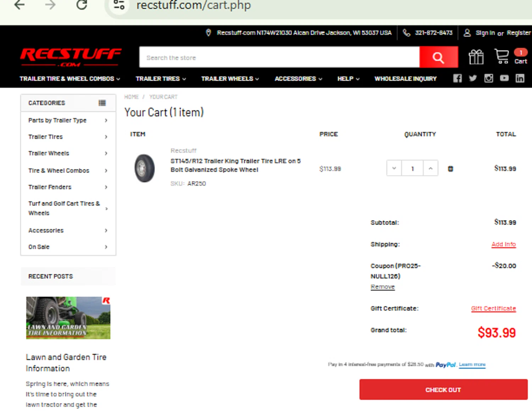Viewport: 532px width, 411px height.
Task: Click the Gift Certificate link
Action: (x=493, y=308)
